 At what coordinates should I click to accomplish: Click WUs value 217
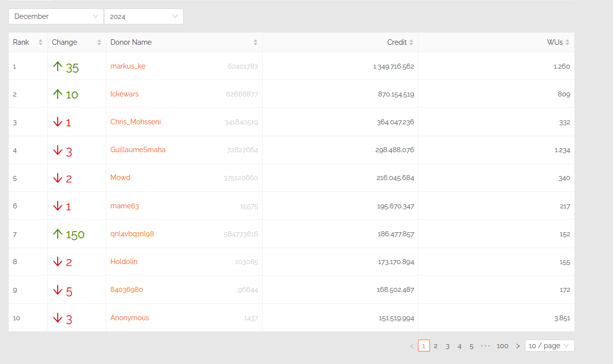click(x=565, y=206)
